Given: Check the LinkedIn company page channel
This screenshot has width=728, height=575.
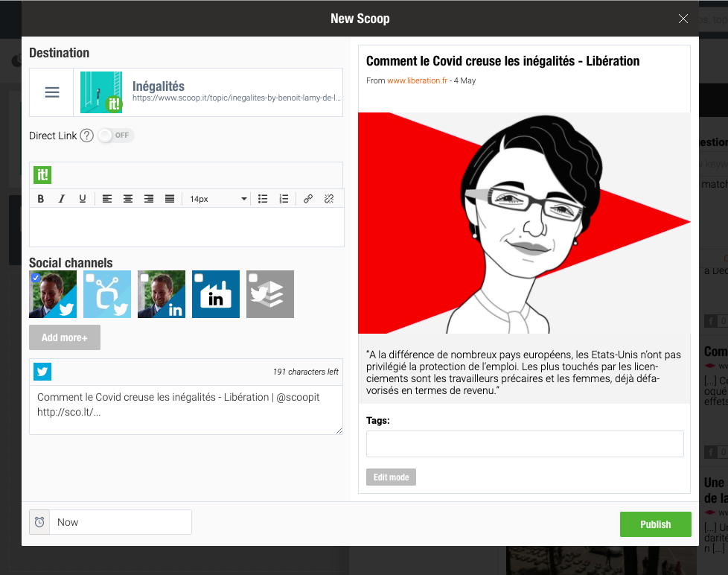Looking at the screenshot, I should [199, 278].
